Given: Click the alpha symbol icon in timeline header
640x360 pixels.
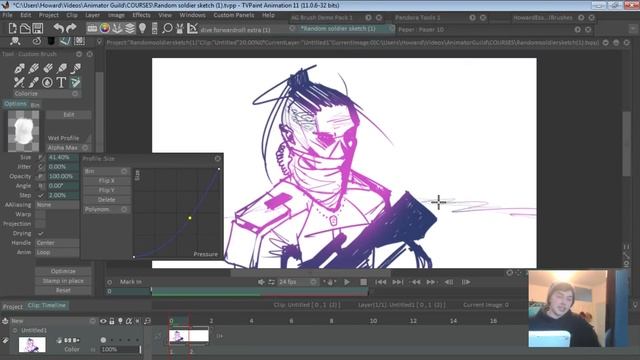Looking at the screenshot, I should pos(129,321).
